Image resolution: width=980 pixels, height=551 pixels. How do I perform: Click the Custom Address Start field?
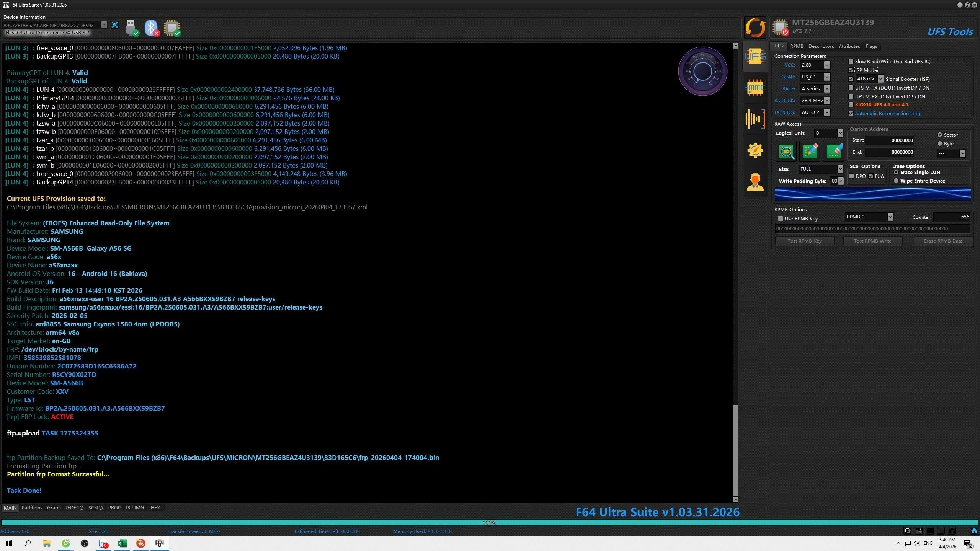[889, 140]
